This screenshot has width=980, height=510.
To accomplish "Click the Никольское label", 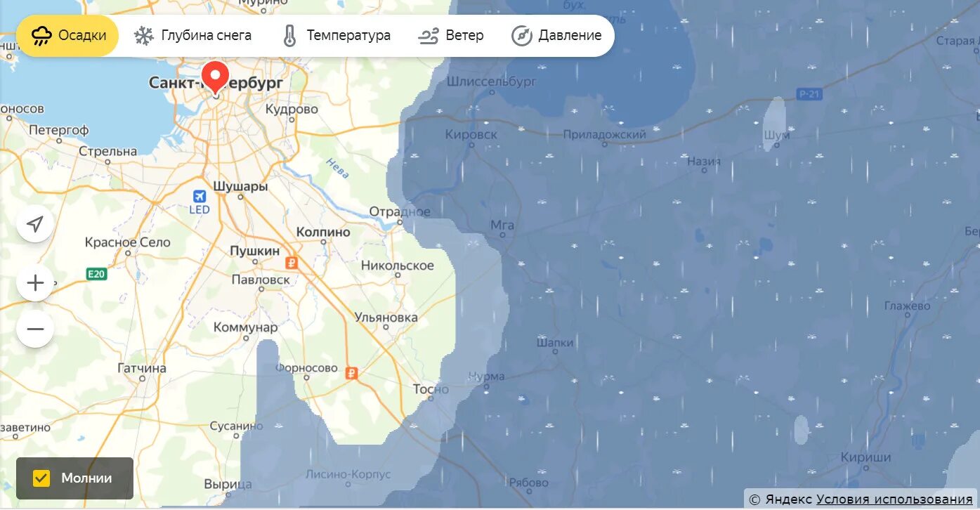I will click(398, 266).
